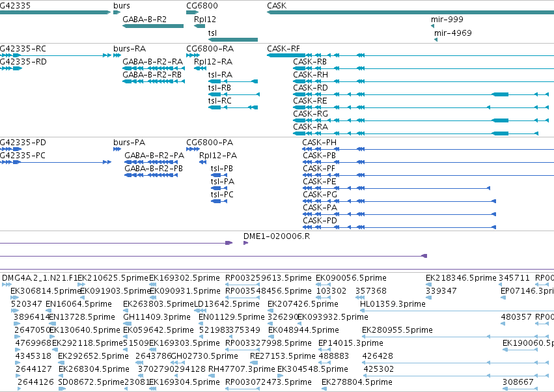
Task: Click transcript tsl-RA label
Action: 220,75
